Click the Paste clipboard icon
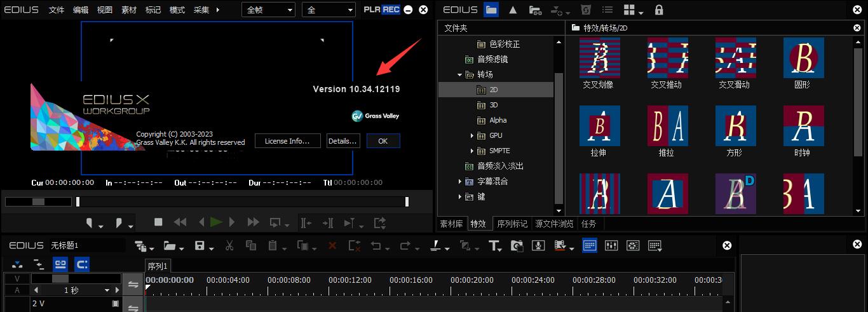Viewport: 868px width, 312px height. coord(272,245)
